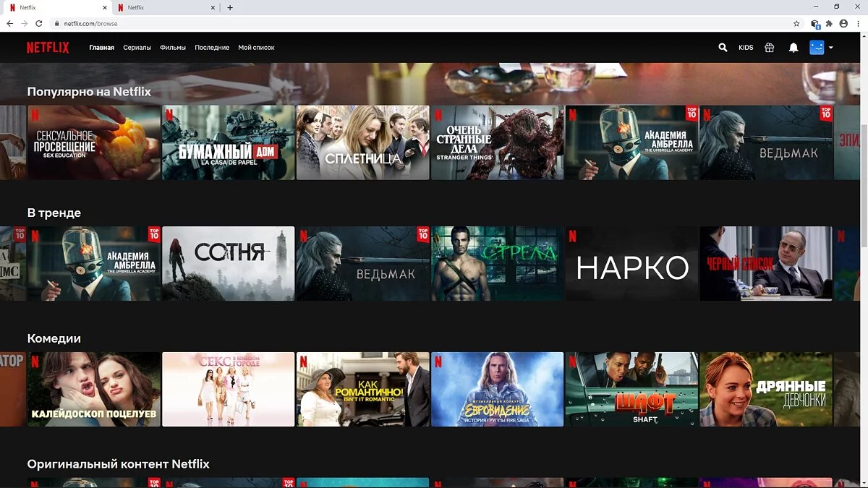Open the Сплетница thumbnail
868x488 pixels.
tap(363, 142)
